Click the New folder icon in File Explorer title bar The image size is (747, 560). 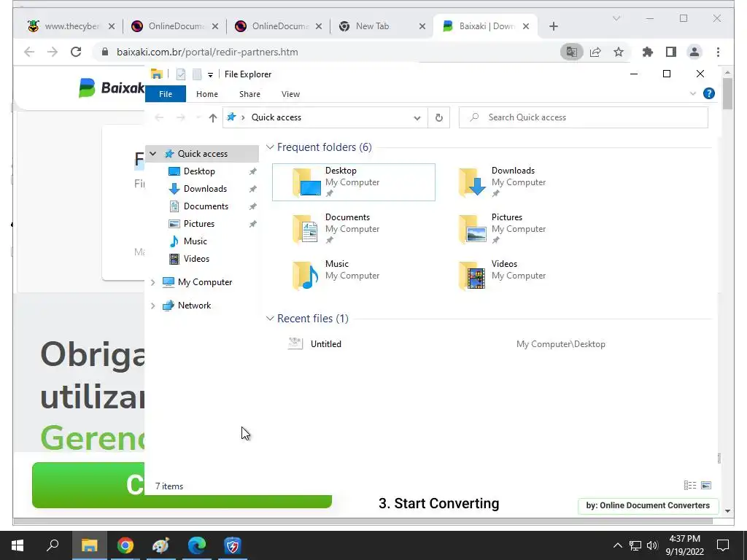click(x=197, y=74)
